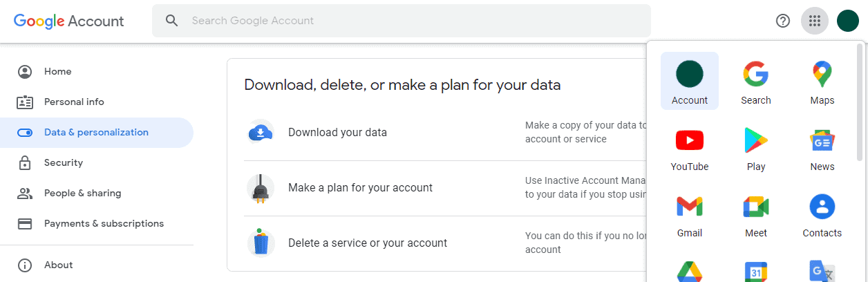Image resolution: width=868 pixels, height=282 pixels.
Task: Click the Payments credit card icon
Action: point(25,224)
